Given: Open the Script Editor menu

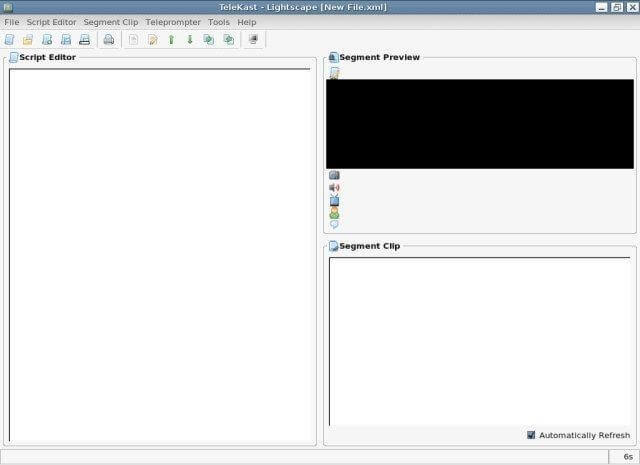Looking at the screenshot, I should [x=51, y=22].
